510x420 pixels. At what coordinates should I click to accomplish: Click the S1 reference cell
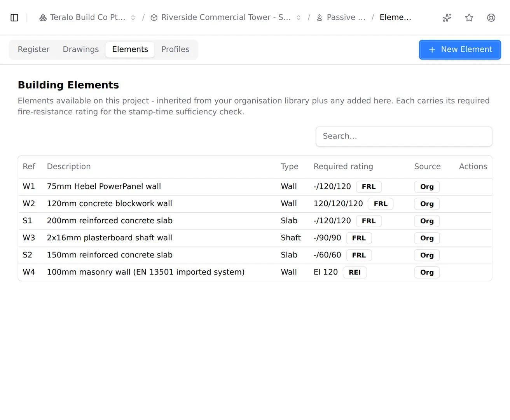[28, 220]
